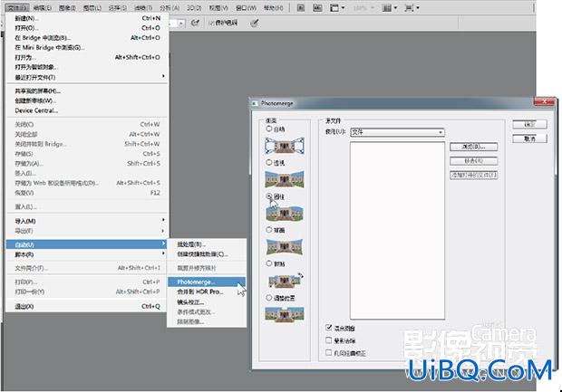562x392 pixels.
Task: Select Cylindrical layout radio in Photomerge
Action: pyautogui.click(x=269, y=196)
